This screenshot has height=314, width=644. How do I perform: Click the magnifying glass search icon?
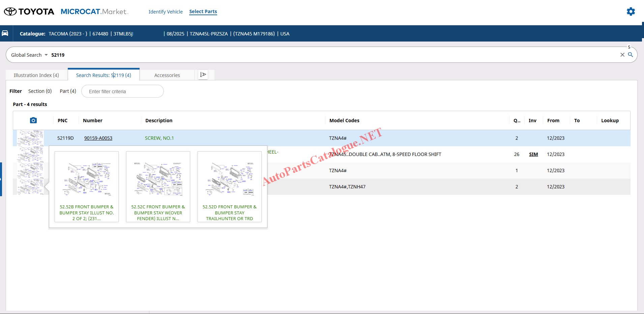(631, 55)
